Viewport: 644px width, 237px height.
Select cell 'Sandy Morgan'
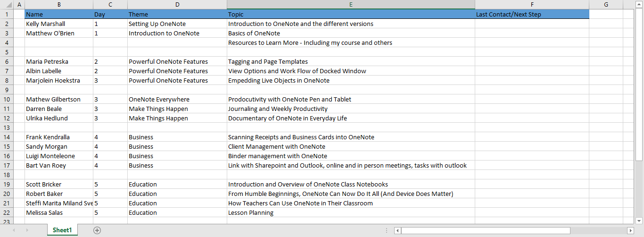[x=59, y=146]
